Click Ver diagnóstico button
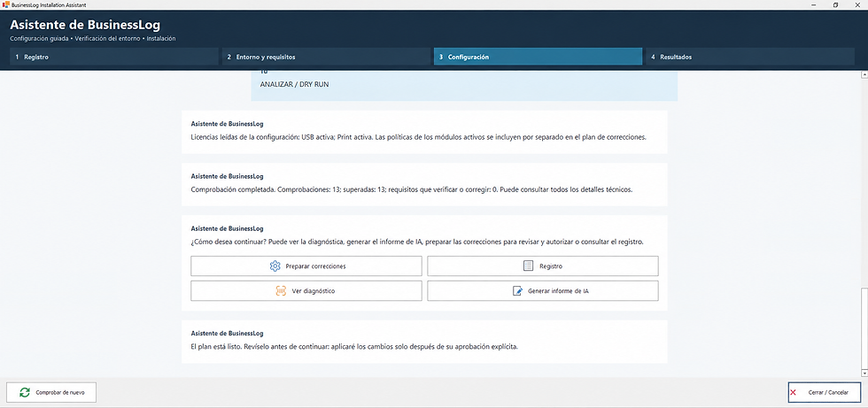 click(306, 291)
